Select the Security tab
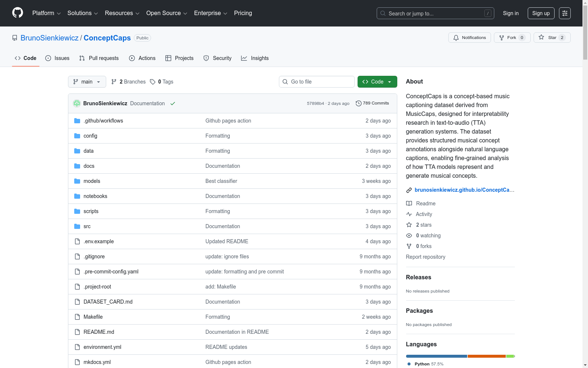588x368 pixels. pyautogui.click(x=218, y=58)
